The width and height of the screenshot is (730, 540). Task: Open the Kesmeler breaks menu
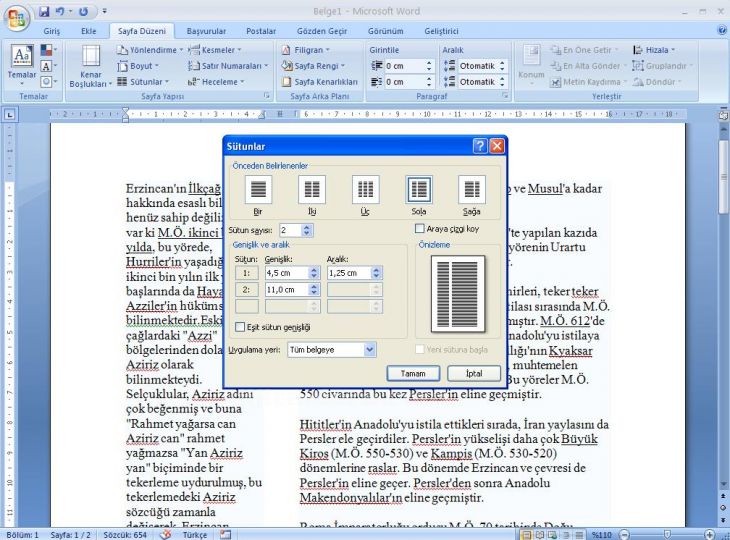(215, 50)
